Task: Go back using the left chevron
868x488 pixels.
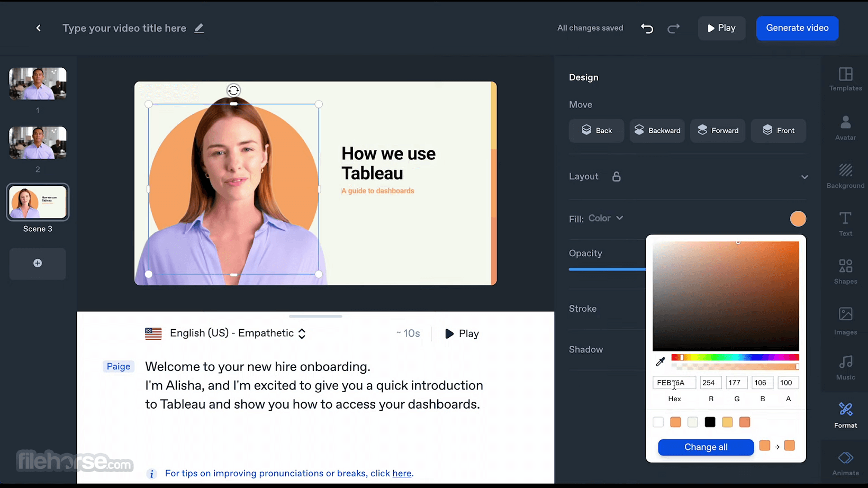Action: pos(39,28)
